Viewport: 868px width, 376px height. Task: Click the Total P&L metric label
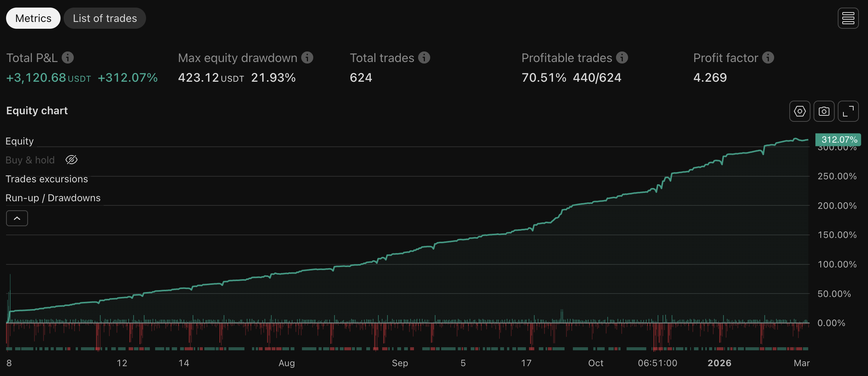click(x=32, y=58)
